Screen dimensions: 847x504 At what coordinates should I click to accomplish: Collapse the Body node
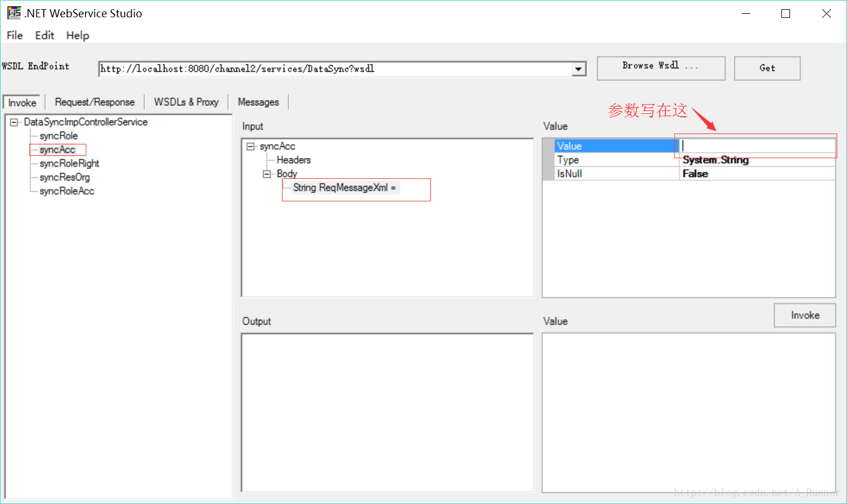267,174
